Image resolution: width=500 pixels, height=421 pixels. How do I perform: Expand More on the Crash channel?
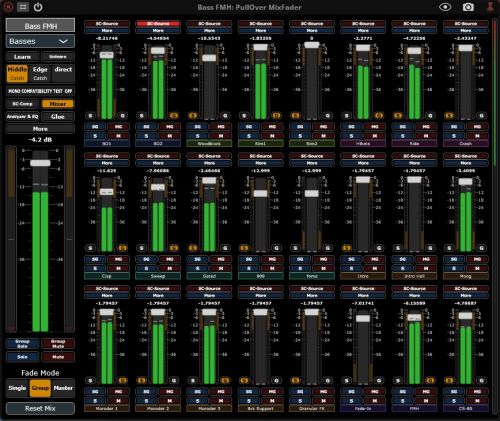tap(466, 31)
